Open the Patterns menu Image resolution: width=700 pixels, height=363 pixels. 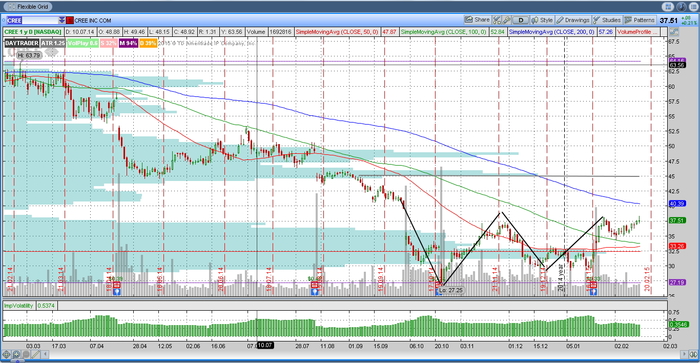(639, 20)
